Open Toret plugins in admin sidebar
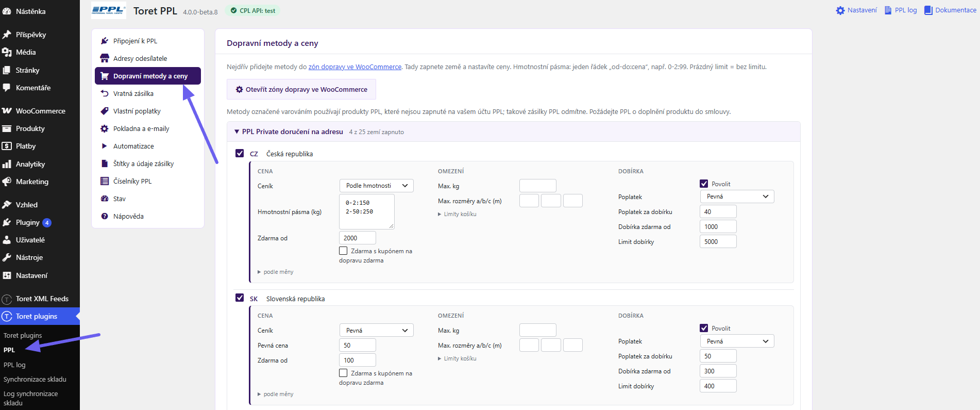980x410 pixels. click(x=40, y=316)
